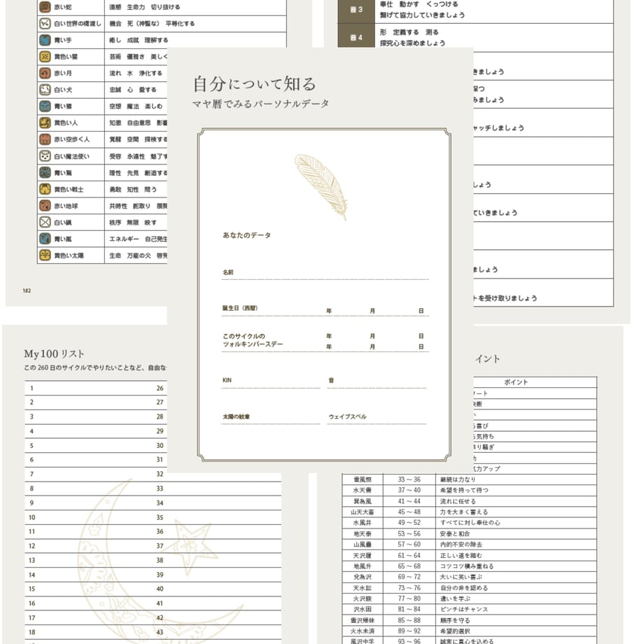This screenshot has width=644, height=644.
Task: Click the 49～52 range cell
Action: [x=409, y=522]
